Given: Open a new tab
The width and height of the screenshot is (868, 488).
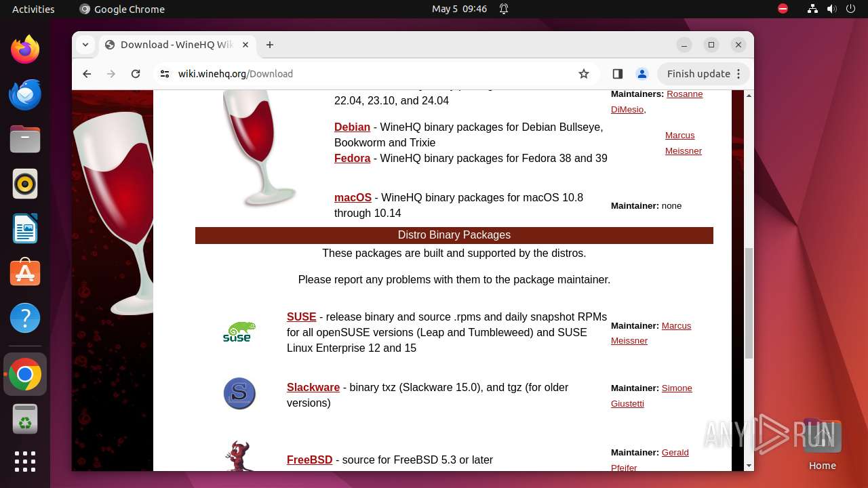Looking at the screenshot, I should (270, 45).
